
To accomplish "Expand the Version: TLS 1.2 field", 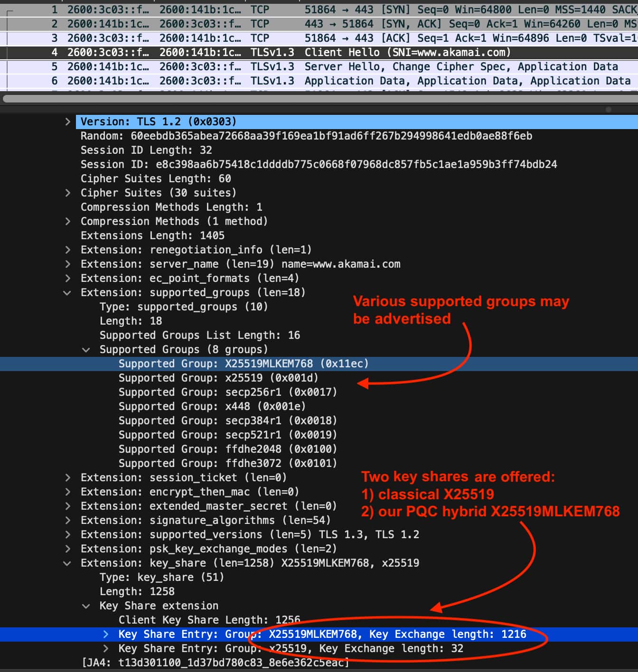I will coord(68,121).
